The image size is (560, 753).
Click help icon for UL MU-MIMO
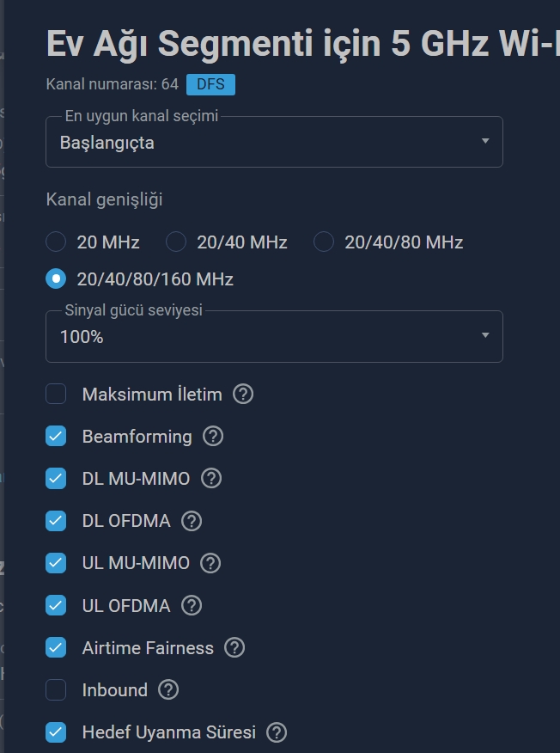pyautogui.click(x=210, y=563)
